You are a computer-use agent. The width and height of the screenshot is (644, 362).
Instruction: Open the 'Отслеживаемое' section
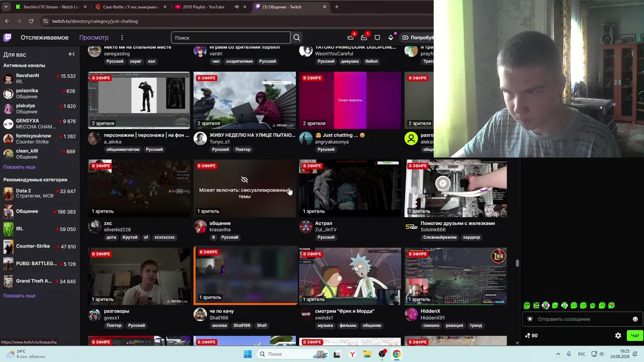click(x=44, y=38)
